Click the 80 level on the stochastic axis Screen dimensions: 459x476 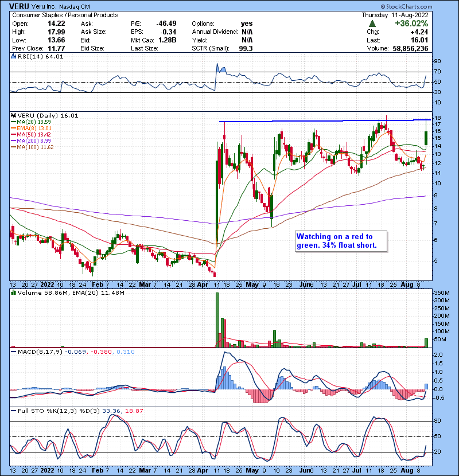pos(437,421)
